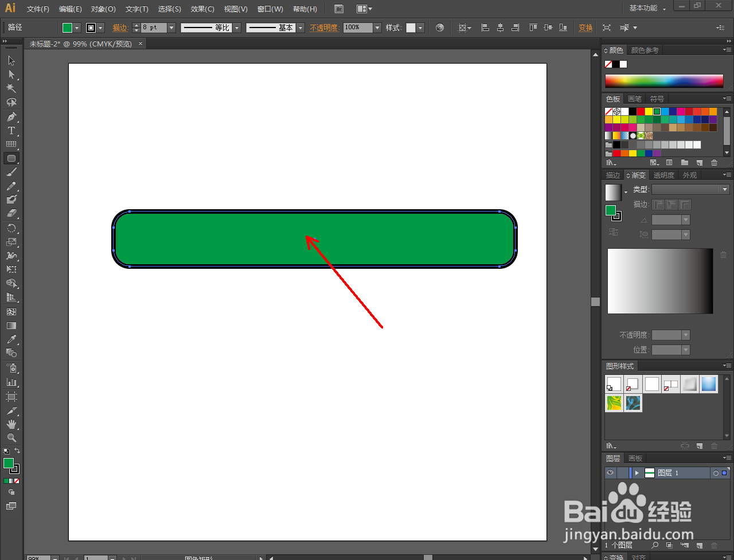Switch to 透明度 tab
This screenshot has width=734, height=560.
click(x=663, y=175)
